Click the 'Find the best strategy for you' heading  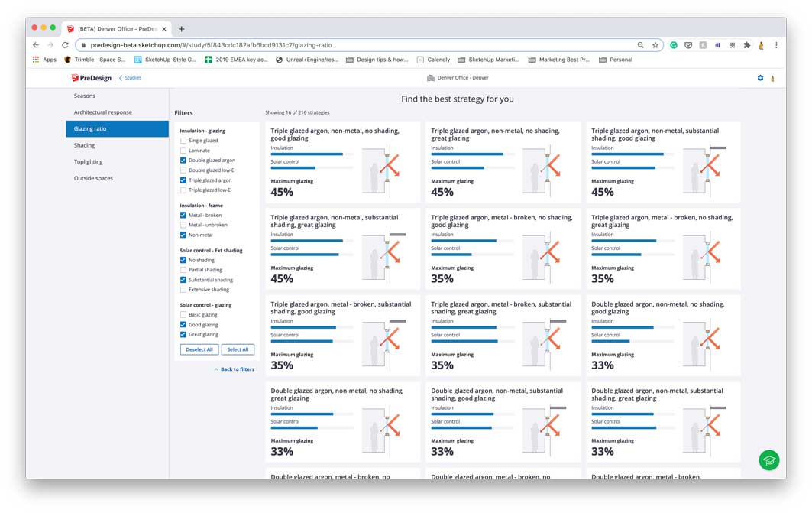tap(458, 99)
